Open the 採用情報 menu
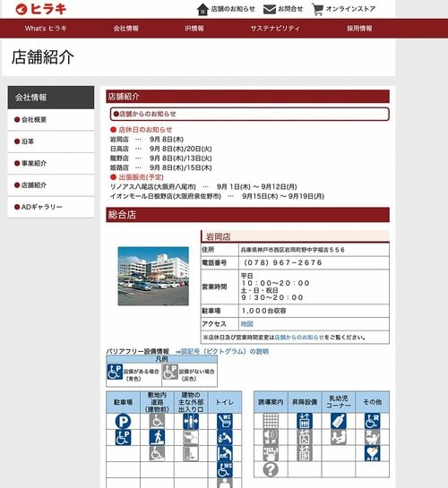Image resolution: width=448 pixels, height=488 pixels. (x=359, y=29)
